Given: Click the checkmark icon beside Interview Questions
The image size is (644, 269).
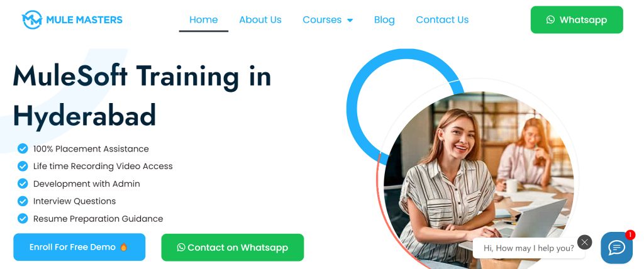Looking at the screenshot, I should 23,201.
